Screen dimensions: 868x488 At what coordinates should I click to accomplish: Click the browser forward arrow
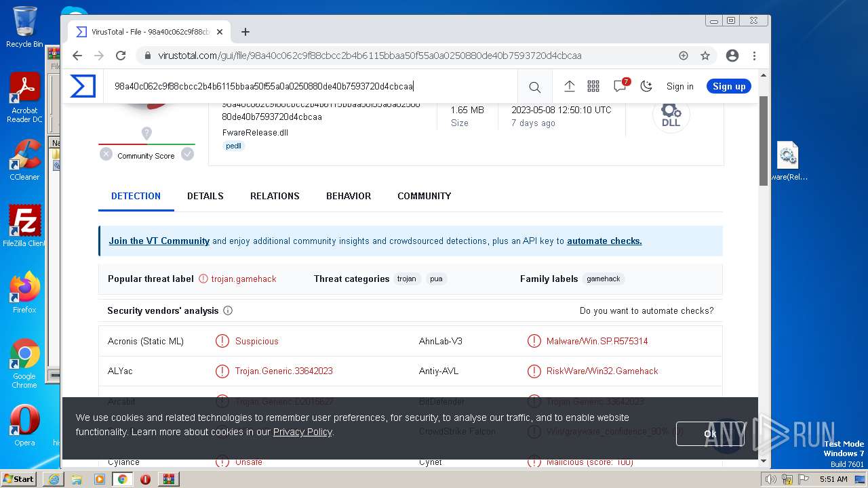pyautogui.click(x=99, y=56)
